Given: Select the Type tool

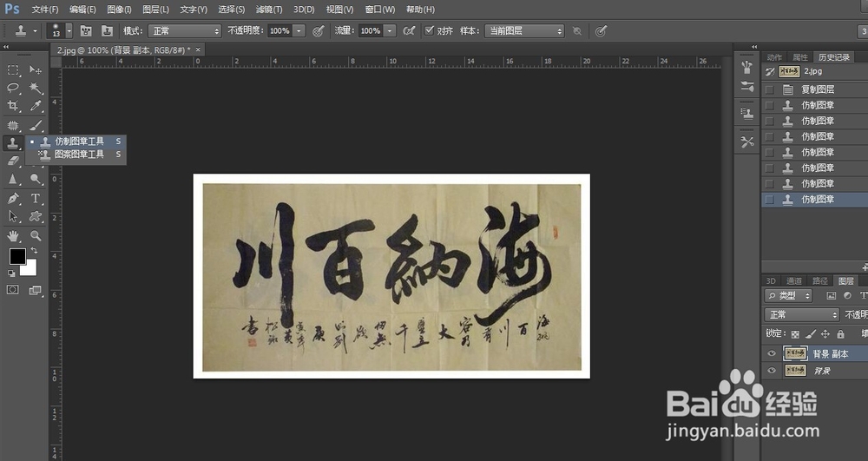Looking at the screenshot, I should point(36,198).
